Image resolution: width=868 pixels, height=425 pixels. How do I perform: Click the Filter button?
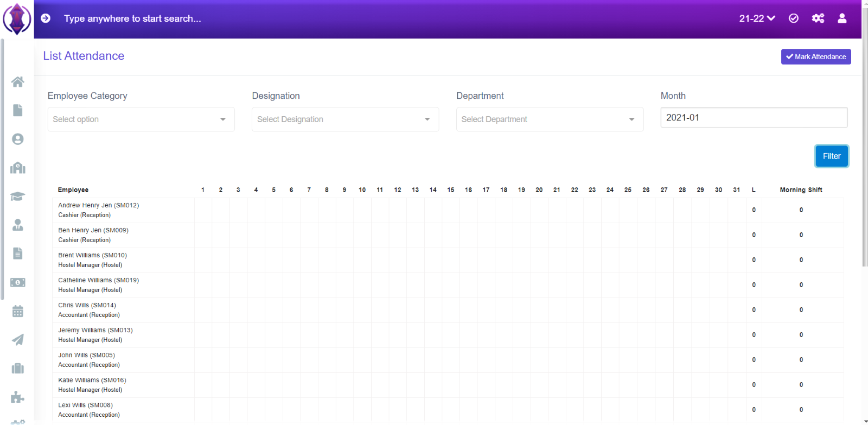[x=832, y=156]
